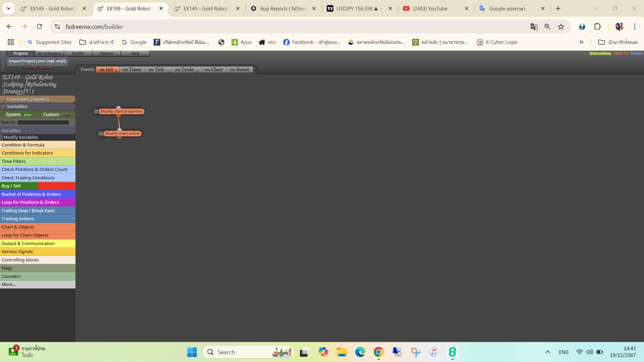Expand Bucket of Positions & Orders category

[38, 194]
